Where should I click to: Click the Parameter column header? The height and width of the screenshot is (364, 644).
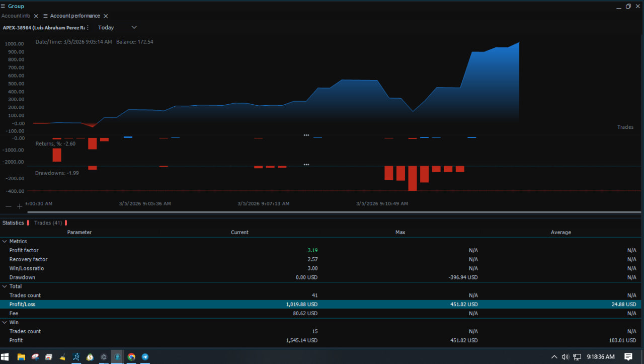pyautogui.click(x=79, y=233)
